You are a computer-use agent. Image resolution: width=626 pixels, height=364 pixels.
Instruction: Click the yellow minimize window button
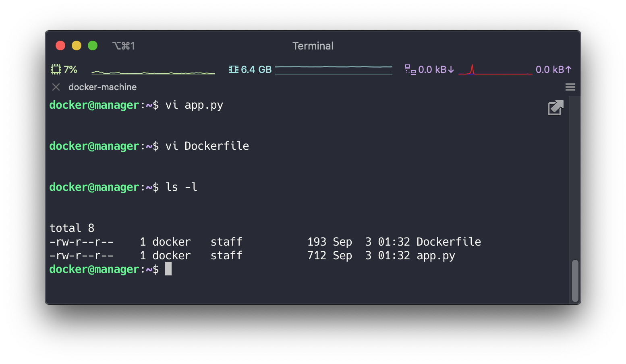(77, 45)
